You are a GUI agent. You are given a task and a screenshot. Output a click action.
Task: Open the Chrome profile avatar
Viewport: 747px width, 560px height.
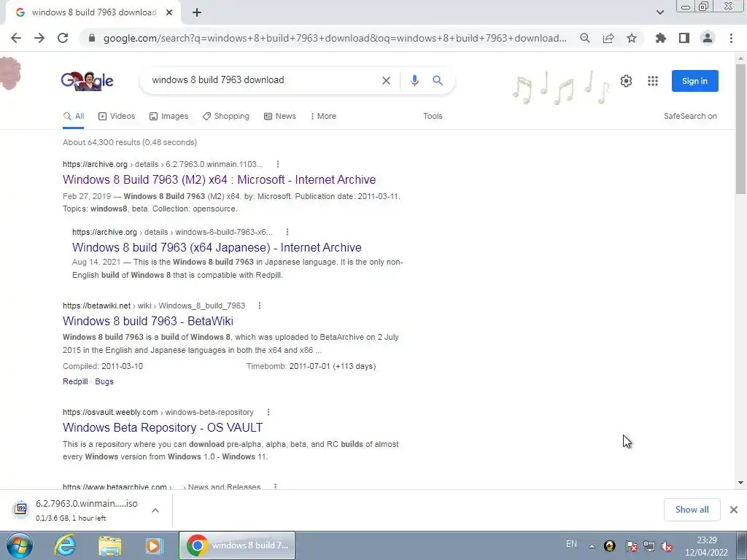coord(708,38)
